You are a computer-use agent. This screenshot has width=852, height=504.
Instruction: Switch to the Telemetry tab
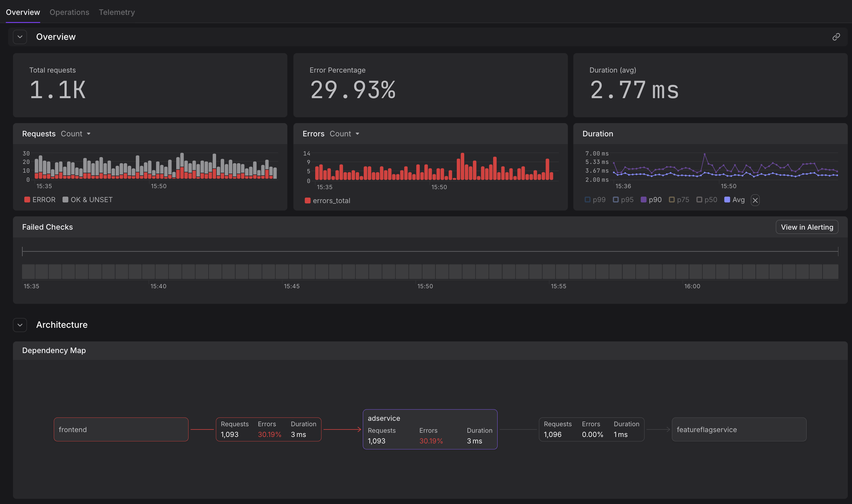(x=117, y=12)
